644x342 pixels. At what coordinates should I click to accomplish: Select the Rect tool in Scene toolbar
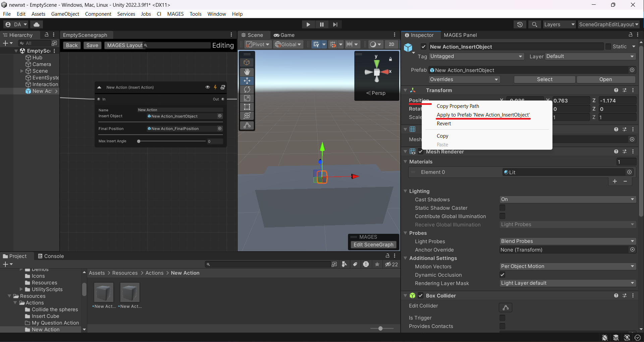point(247,107)
